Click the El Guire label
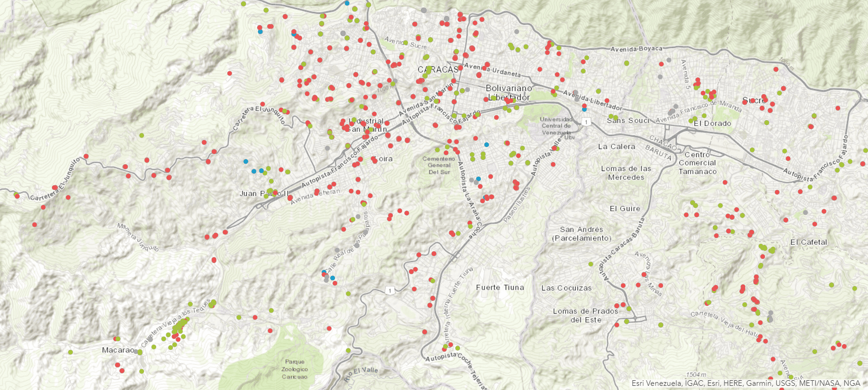The width and height of the screenshot is (868, 390). tap(625, 209)
